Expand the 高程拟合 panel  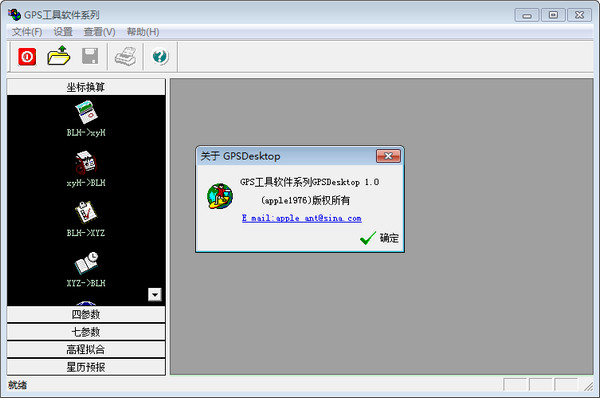tap(86, 349)
